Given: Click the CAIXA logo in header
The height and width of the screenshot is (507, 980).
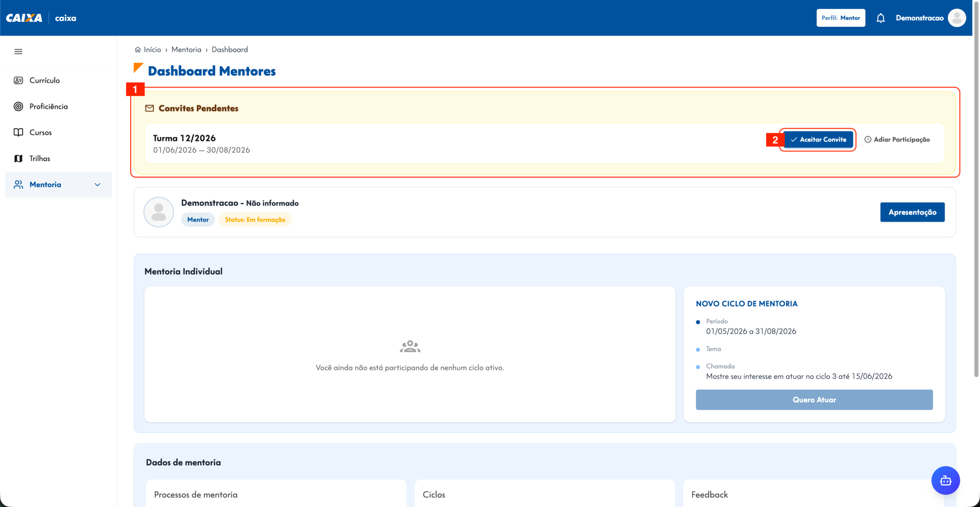Looking at the screenshot, I should [24, 18].
